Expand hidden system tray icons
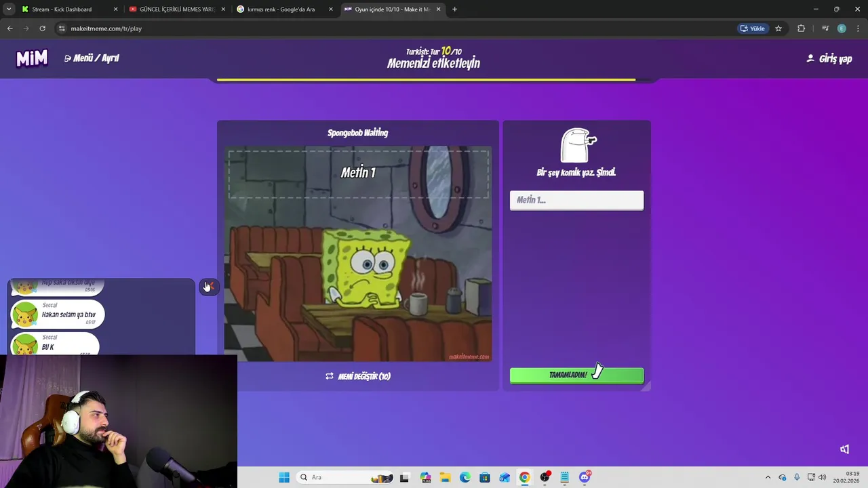 pos(768,477)
